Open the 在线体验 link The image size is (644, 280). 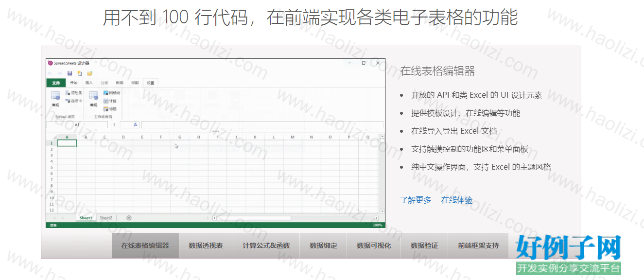(x=457, y=200)
